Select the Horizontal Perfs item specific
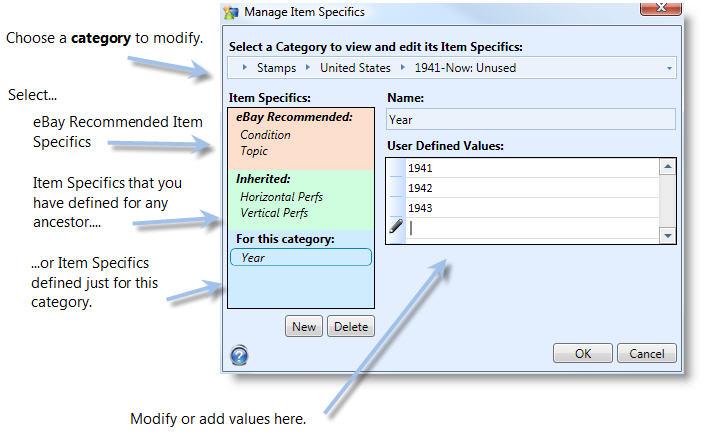Image resolution: width=710 pixels, height=438 pixels. click(281, 197)
